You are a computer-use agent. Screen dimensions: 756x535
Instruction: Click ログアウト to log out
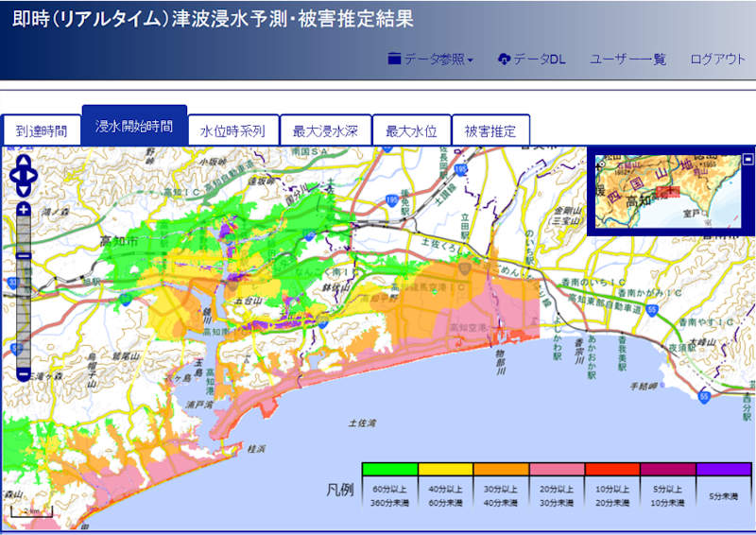(x=718, y=60)
